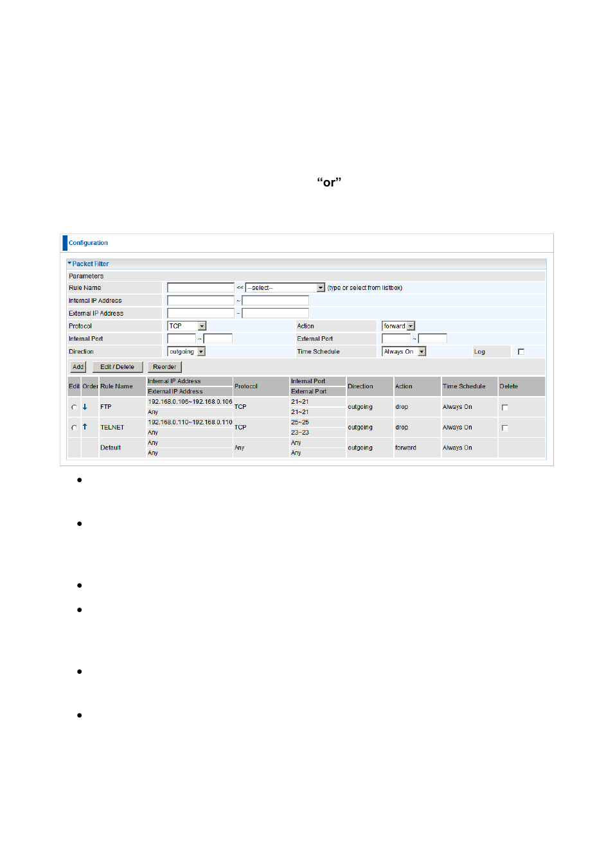This screenshot has width=613, height=868.
Task: Click the drop action in FTP row
Action: coord(402,407)
